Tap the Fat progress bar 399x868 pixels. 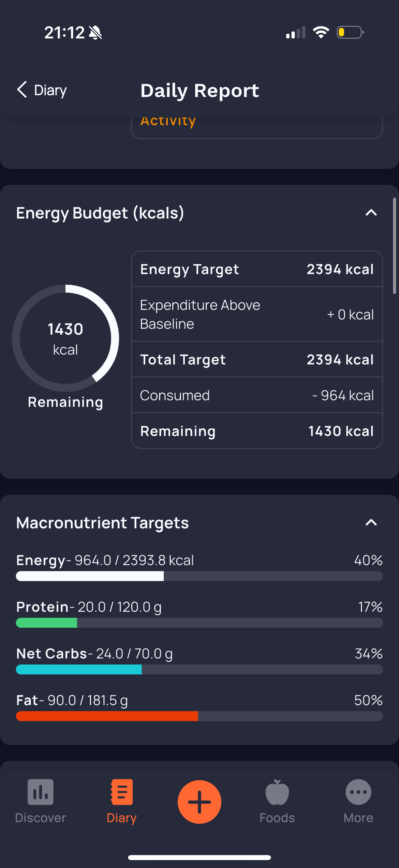point(199,716)
